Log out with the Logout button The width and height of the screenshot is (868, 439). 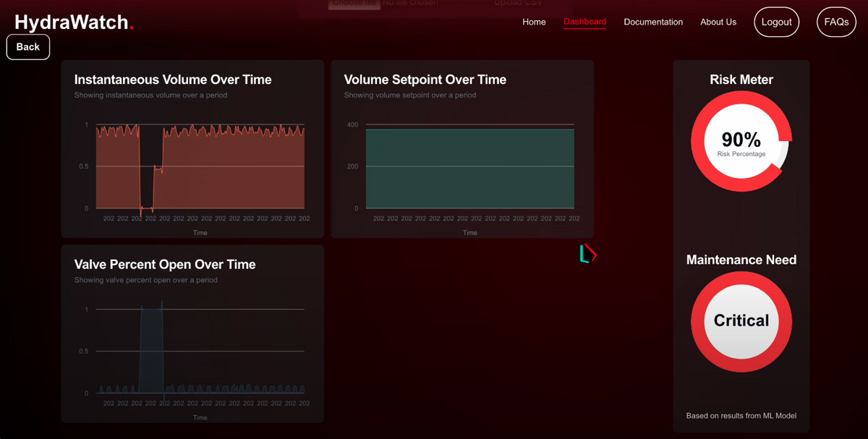pos(776,22)
